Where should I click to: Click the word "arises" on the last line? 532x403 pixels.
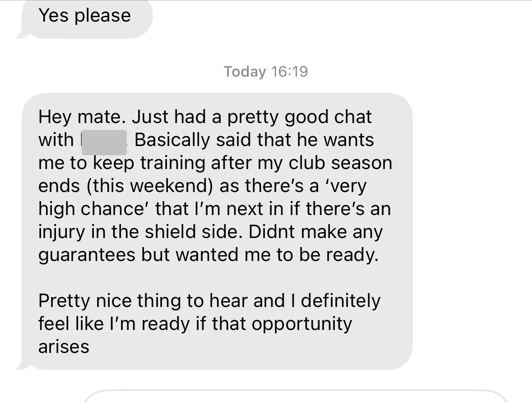click(64, 347)
